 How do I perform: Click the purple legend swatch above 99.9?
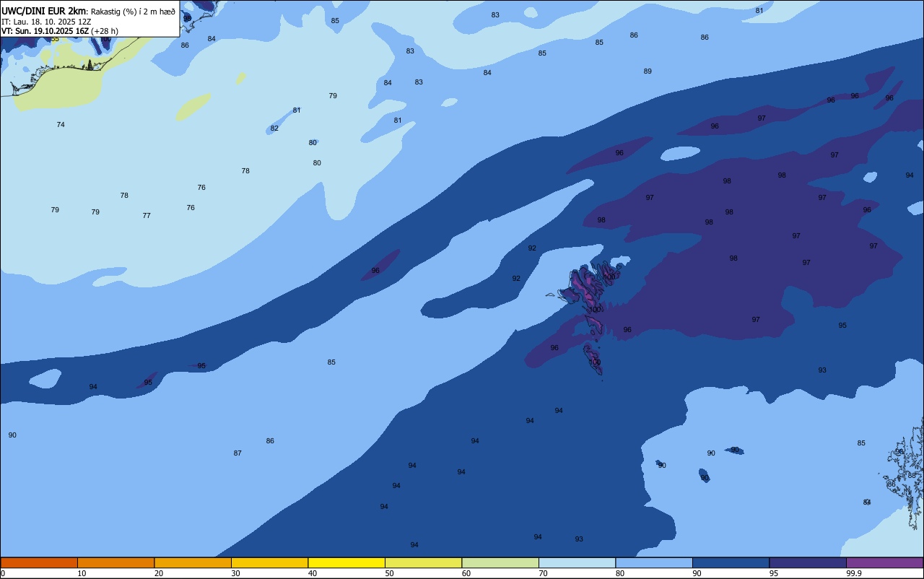(884, 562)
